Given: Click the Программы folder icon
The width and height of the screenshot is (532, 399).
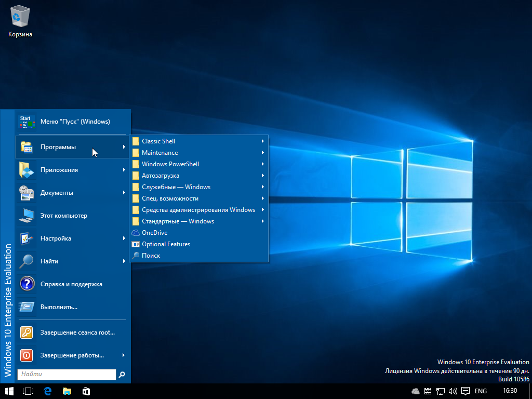Looking at the screenshot, I should point(27,147).
